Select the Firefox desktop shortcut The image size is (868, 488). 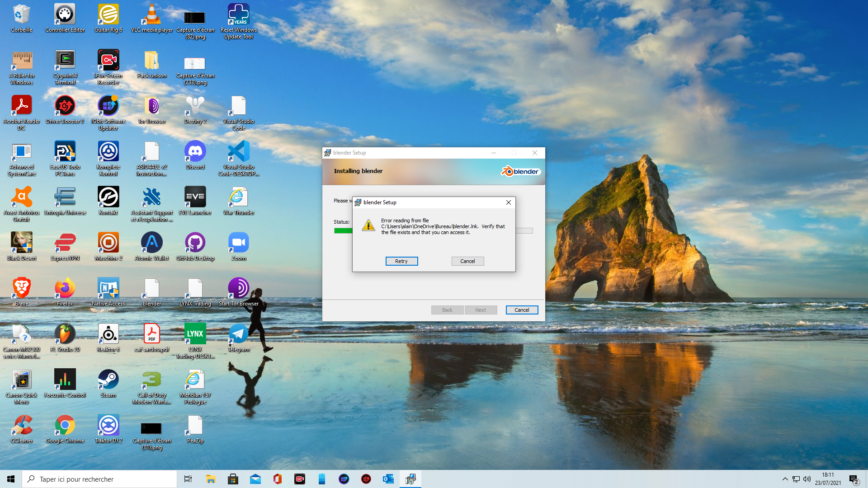click(x=65, y=293)
